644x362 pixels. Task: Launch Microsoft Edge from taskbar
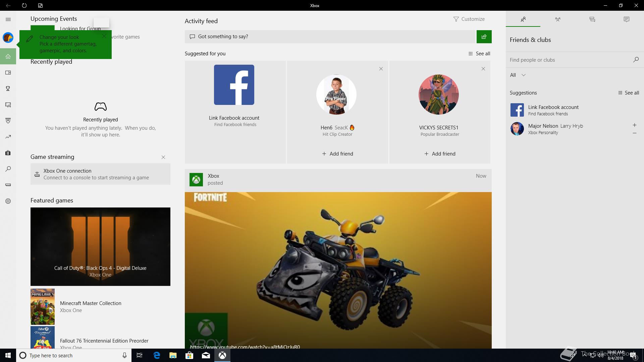point(157,355)
